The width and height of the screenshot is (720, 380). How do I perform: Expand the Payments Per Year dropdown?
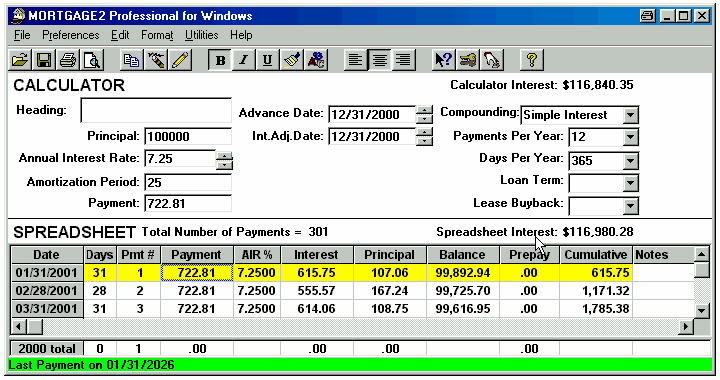click(631, 137)
